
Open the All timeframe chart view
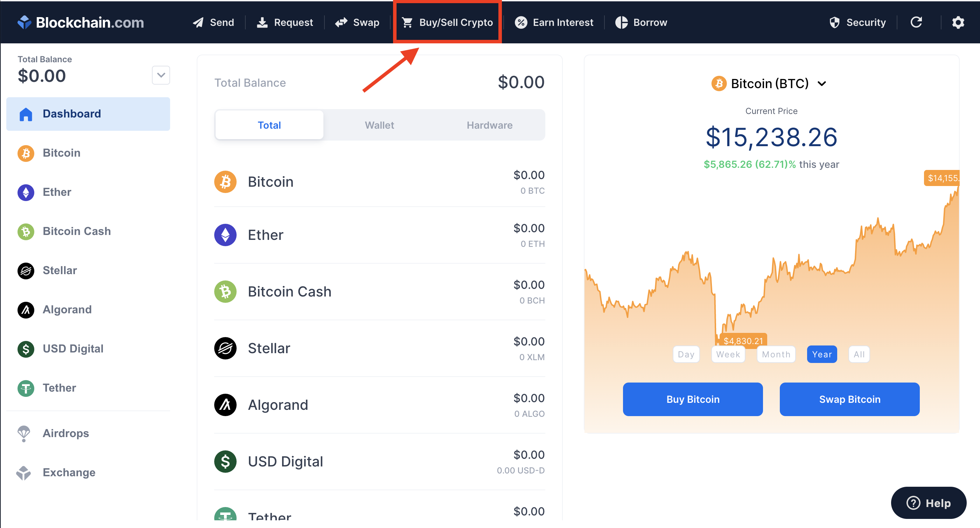[860, 354]
